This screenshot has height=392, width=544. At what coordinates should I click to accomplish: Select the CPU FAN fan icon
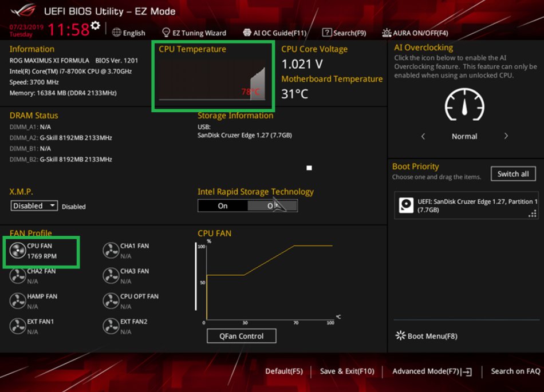click(18, 251)
